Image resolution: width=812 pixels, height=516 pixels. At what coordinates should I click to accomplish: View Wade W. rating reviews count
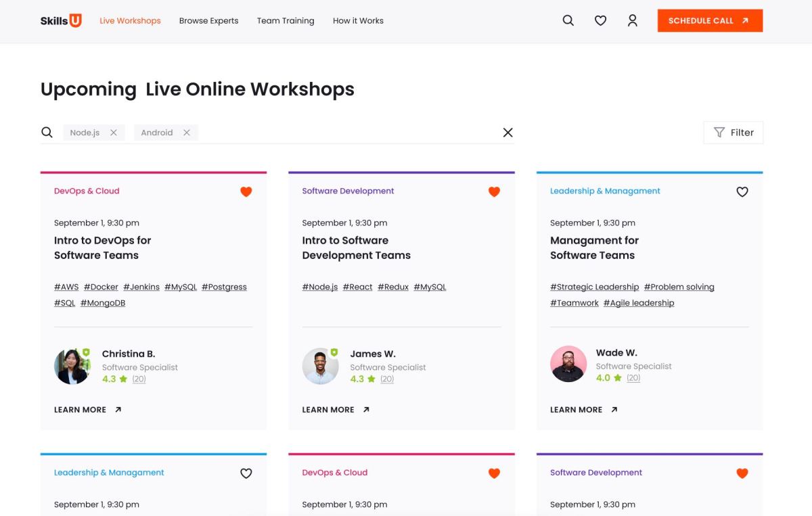pos(633,378)
